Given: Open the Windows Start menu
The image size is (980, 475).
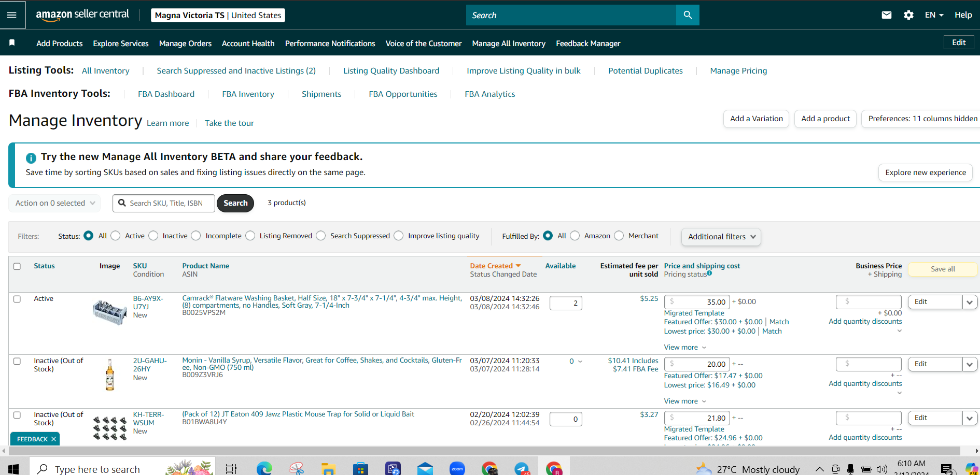Looking at the screenshot, I should (13, 469).
